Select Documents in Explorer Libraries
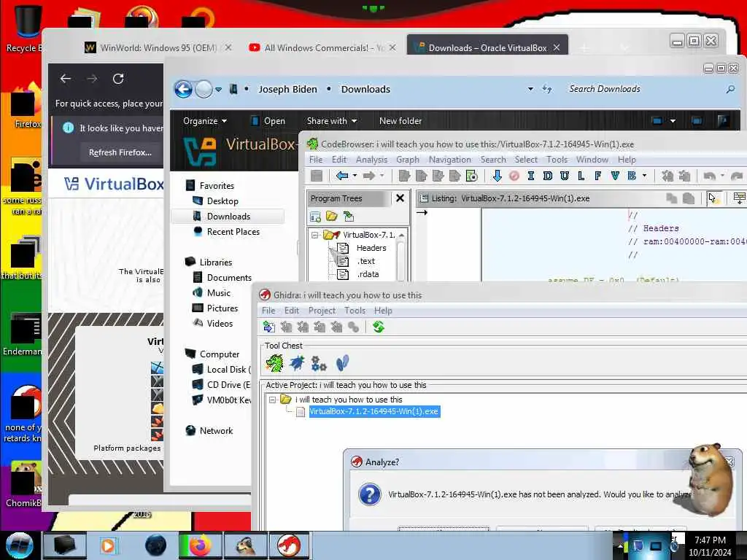This screenshot has height=560, width=747. (x=228, y=278)
